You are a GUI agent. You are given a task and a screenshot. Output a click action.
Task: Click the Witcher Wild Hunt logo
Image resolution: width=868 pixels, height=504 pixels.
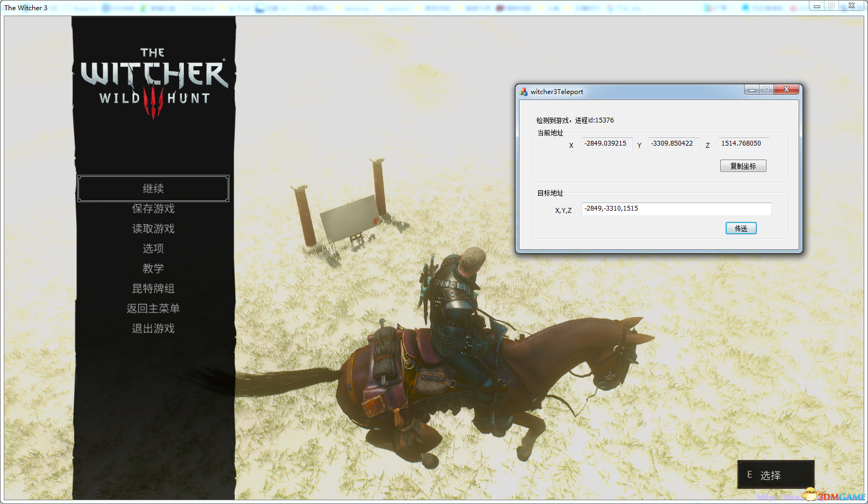tap(154, 84)
